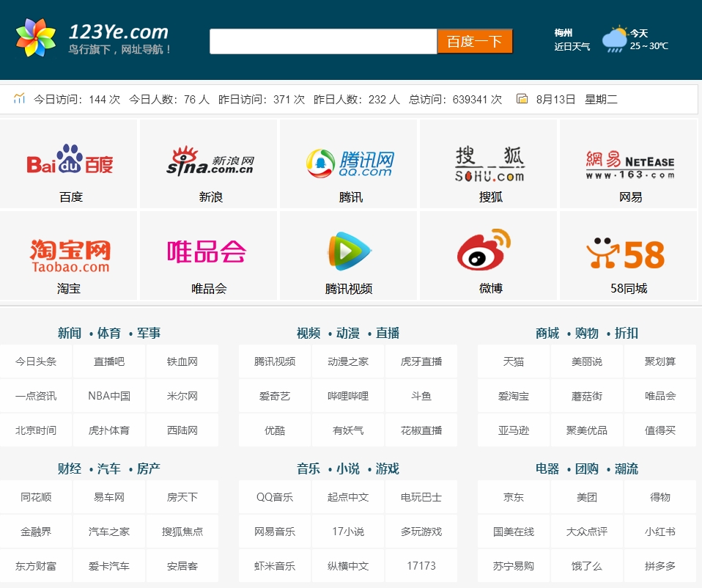This screenshot has height=588, width=702.
Task: Visit the 哔哩哔哩 link
Action: [348, 396]
